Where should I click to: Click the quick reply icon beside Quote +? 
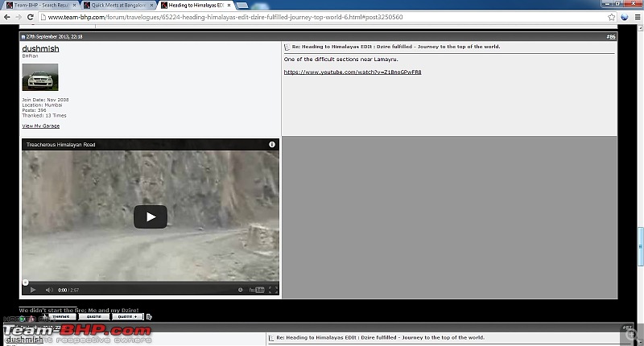pyautogui.click(x=149, y=317)
